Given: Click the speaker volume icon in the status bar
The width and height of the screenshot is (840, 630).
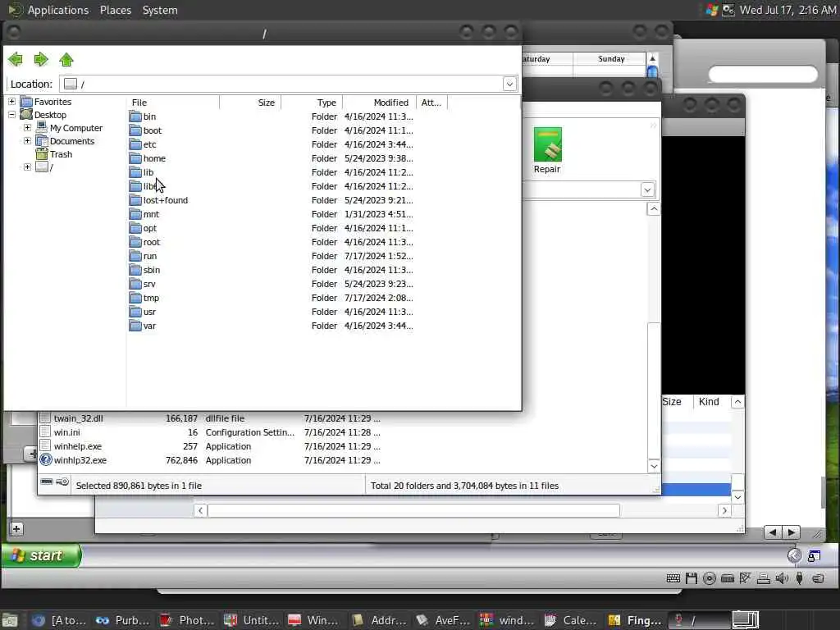Looking at the screenshot, I should [x=782, y=578].
